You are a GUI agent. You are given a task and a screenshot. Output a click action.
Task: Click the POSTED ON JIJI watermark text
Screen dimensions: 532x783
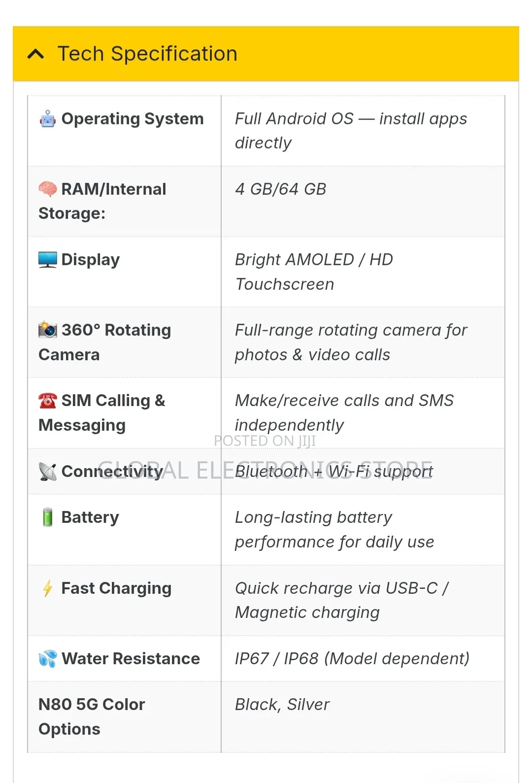click(265, 441)
